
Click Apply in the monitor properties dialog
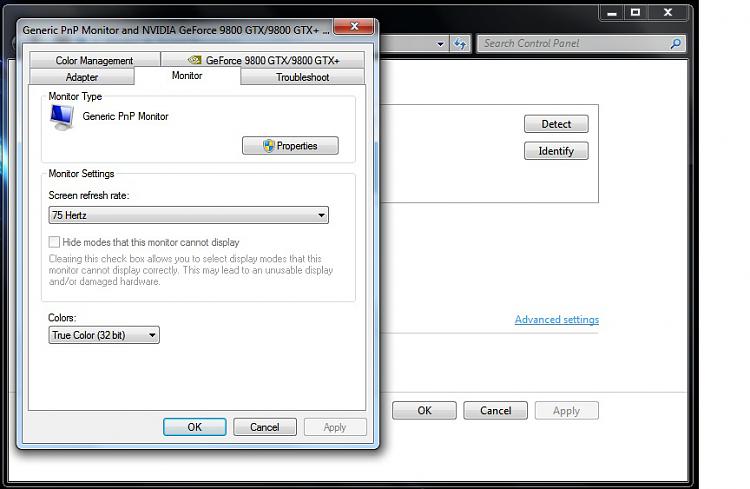point(335,427)
